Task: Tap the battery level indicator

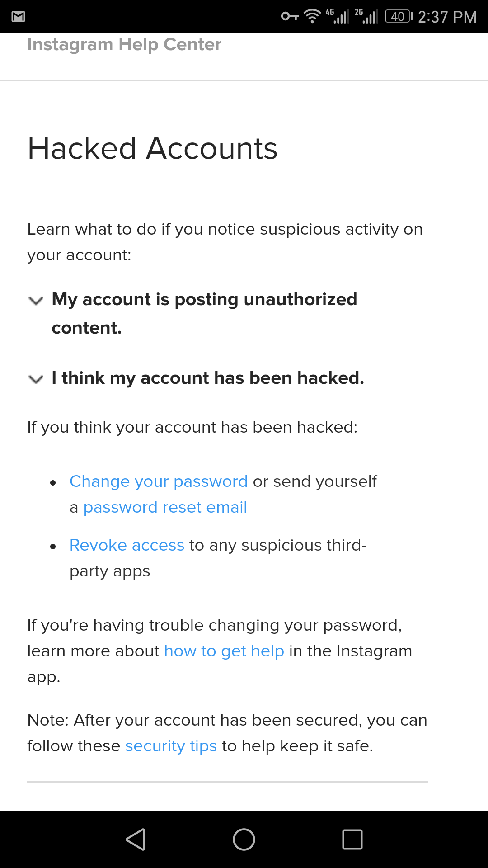Action: [x=399, y=17]
